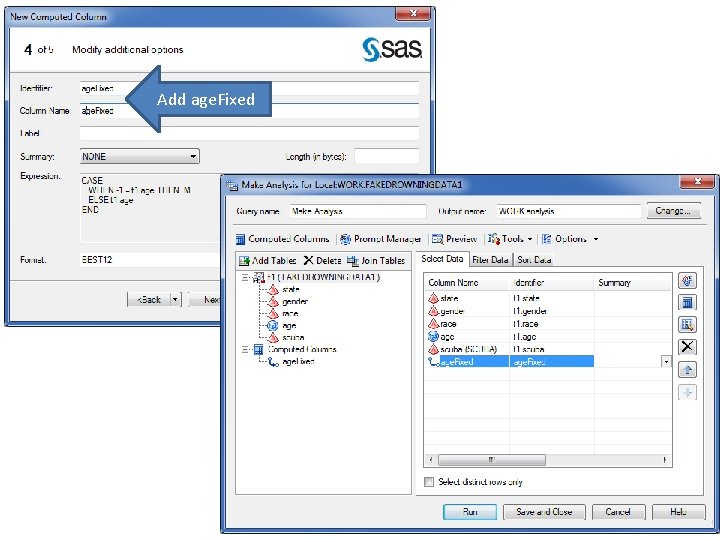The height and width of the screenshot is (540, 720).
Task: Click Save and Close
Action: pos(544,512)
